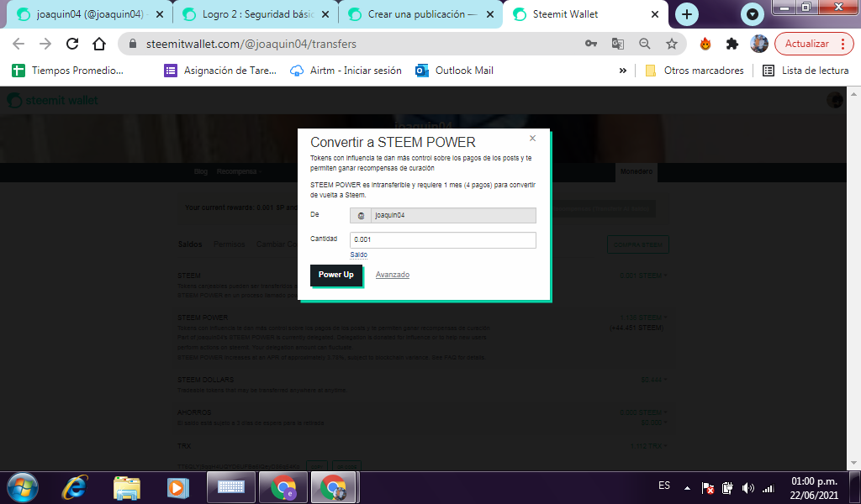The height and width of the screenshot is (504, 861).
Task: Open Lista de lectura
Action: click(x=806, y=71)
